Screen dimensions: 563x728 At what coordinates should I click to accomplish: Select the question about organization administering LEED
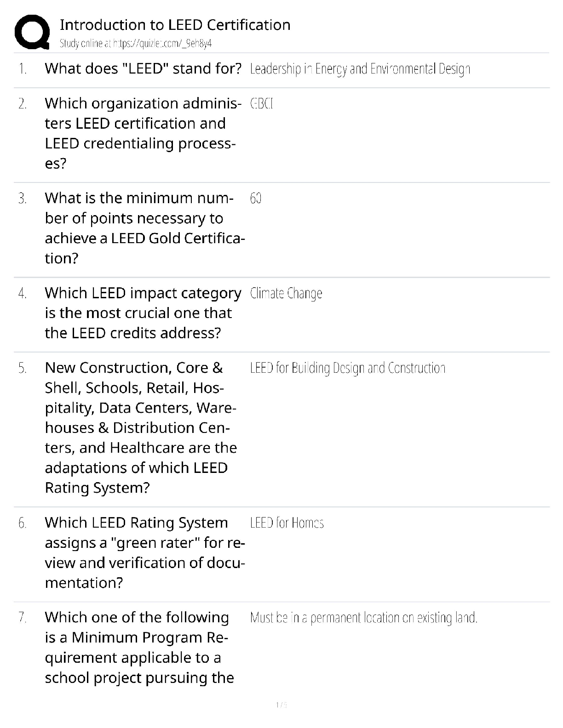coord(143,133)
